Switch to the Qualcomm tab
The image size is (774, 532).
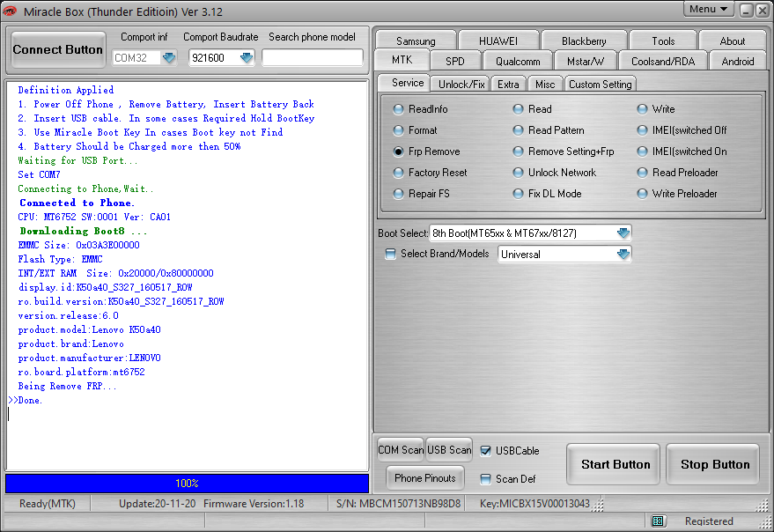[x=518, y=62]
